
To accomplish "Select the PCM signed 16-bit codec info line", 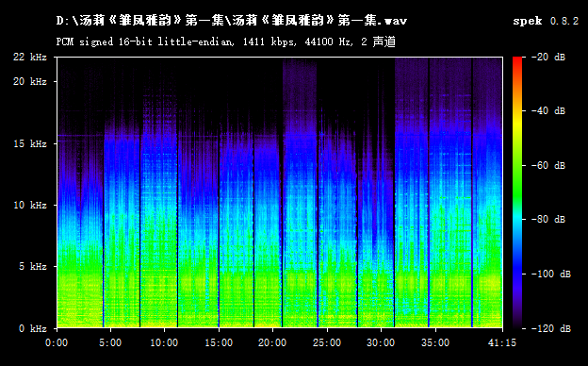I will click(226, 42).
